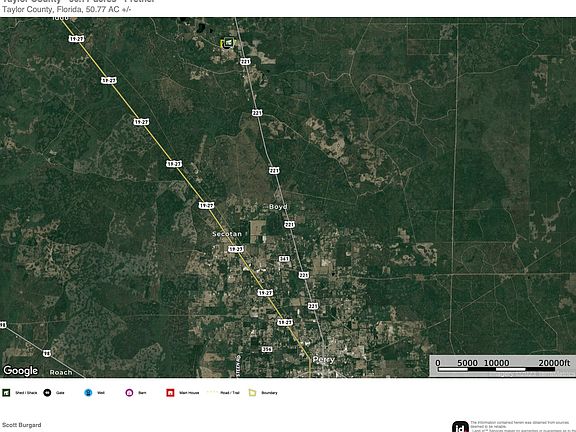The image size is (576, 432).
Task: Click the Shed / Shack legend icon
Action: click(x=6, y=393)
